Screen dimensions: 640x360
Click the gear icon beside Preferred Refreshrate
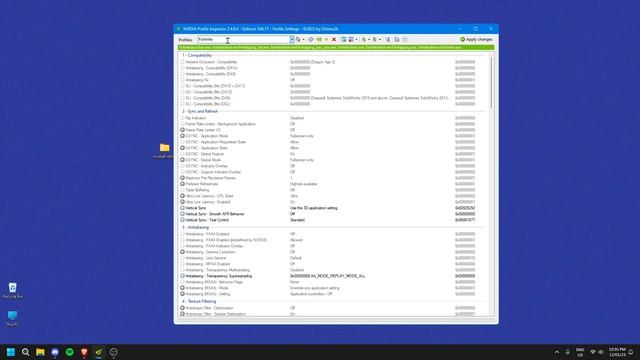point(182,184)
